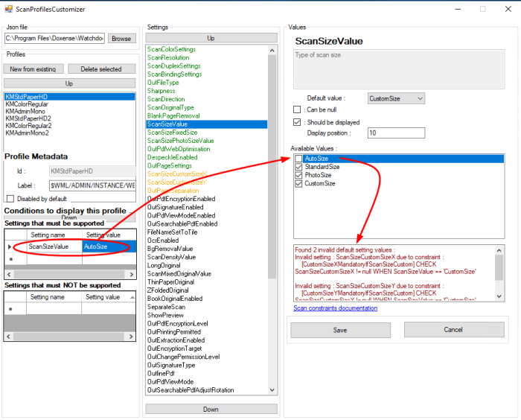Open the Default value dropdown
This screenshot has width=521, height=420.
coord(396,98)
